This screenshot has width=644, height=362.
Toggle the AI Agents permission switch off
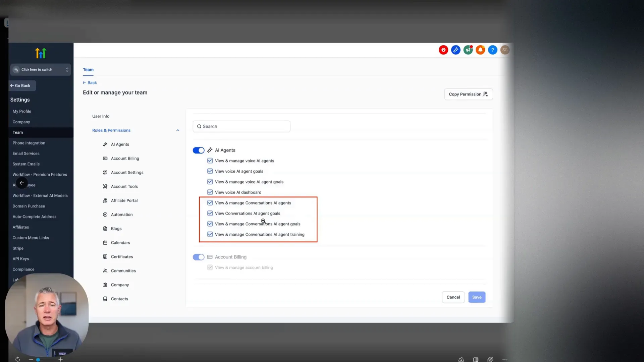tap(198, 150)
